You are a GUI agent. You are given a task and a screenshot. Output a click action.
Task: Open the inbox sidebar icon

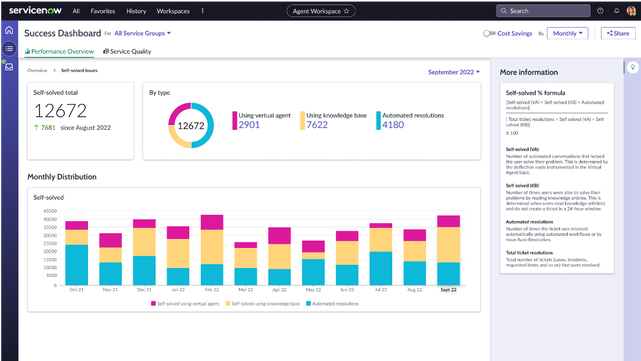pyautogui.click(x=9, y=67)
